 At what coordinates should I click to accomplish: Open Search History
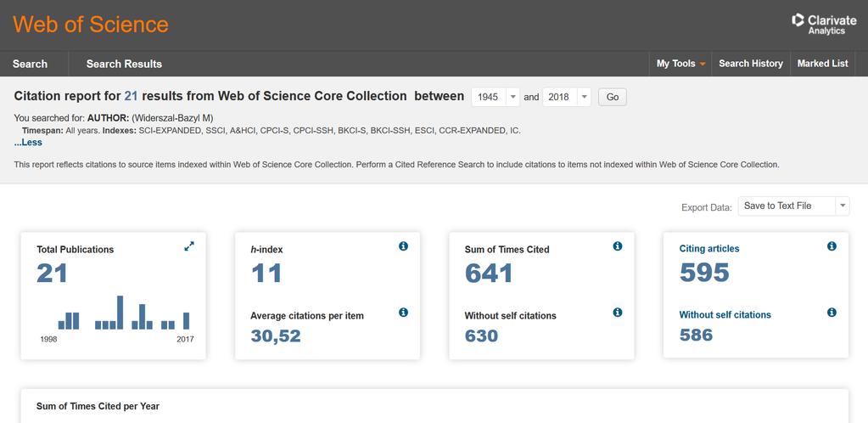point(751,64)
